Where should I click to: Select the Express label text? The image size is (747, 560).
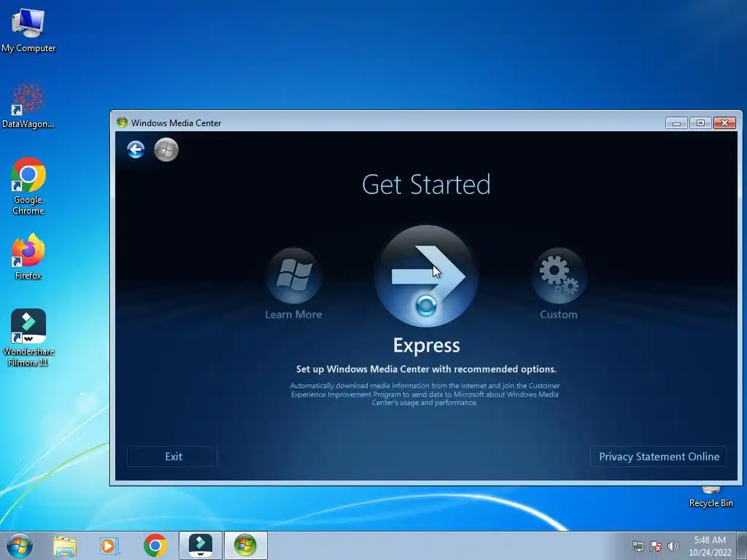426,345
